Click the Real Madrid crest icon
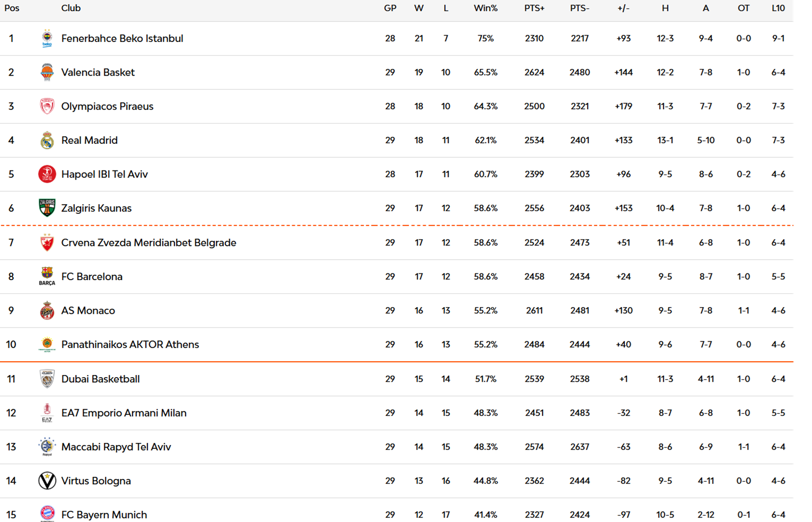This screenshot has height=522, width=812. (47, 140)
